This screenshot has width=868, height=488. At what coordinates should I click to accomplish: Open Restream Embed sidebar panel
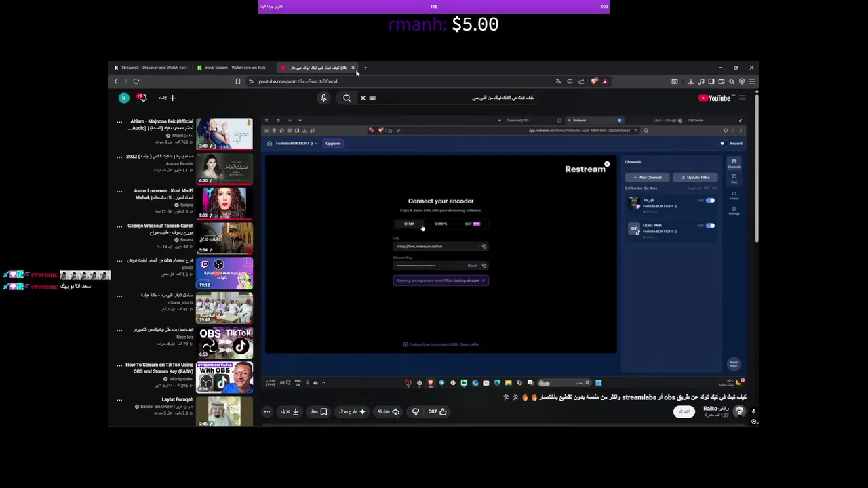[x=734, y=195]
